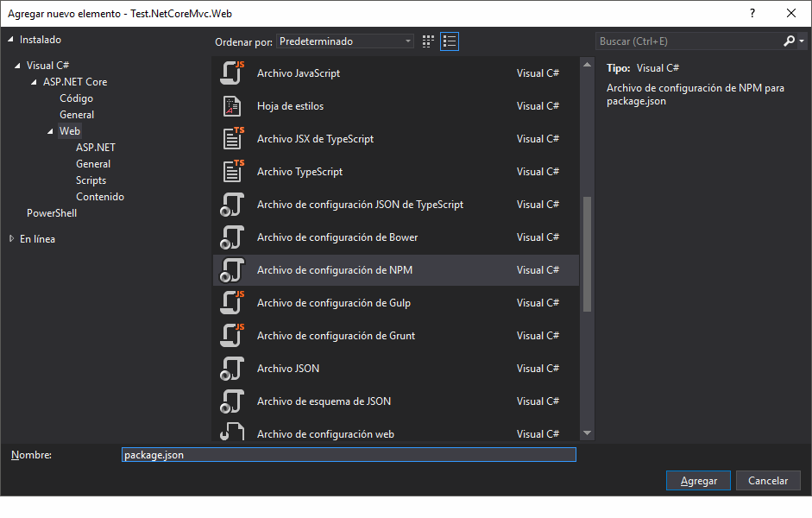Pick Archivo de esquema de JSON text
812x518 pixels.
(324, 401)
